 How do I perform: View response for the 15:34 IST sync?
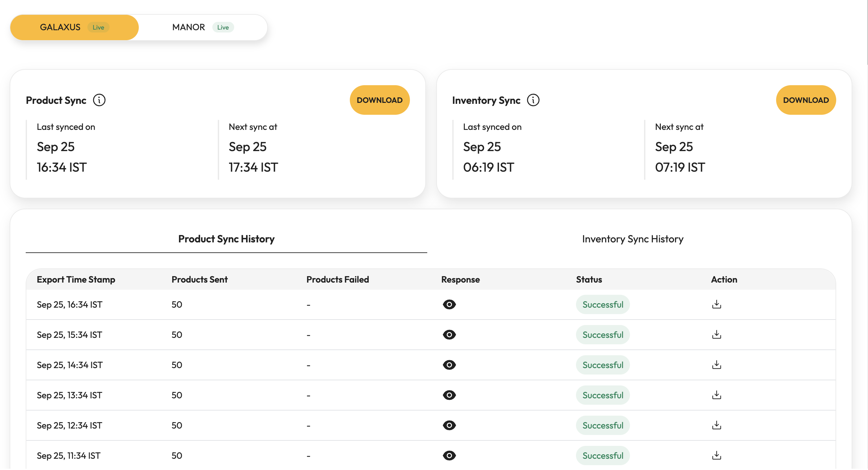(449, 335)
